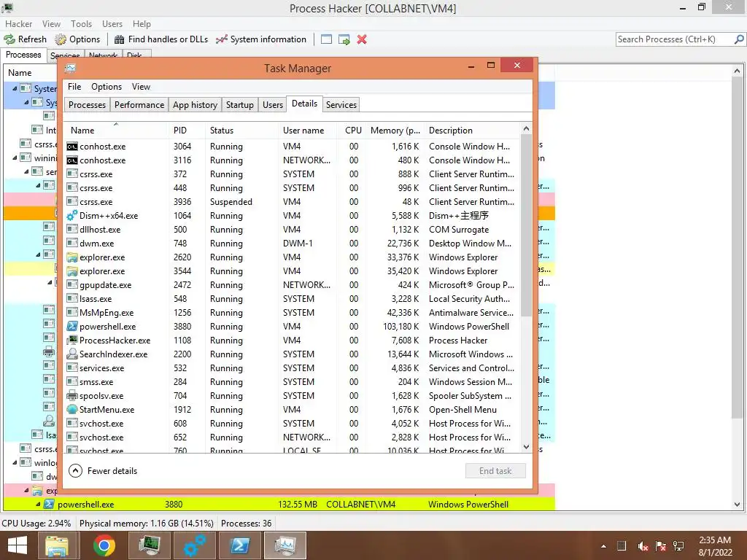Image resolution: width=747 pixels, height=560 pixels.
Task: Open the Hacker menu
Action: coord(18,24)
